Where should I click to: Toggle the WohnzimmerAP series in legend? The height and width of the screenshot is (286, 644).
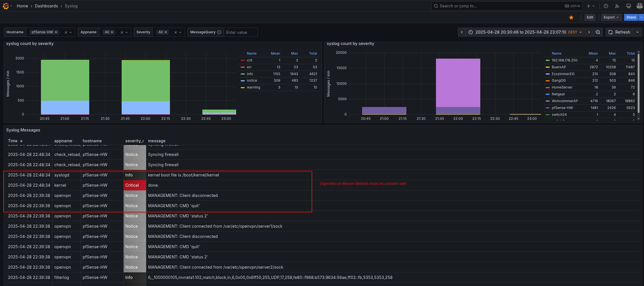[x=564, y=101]
